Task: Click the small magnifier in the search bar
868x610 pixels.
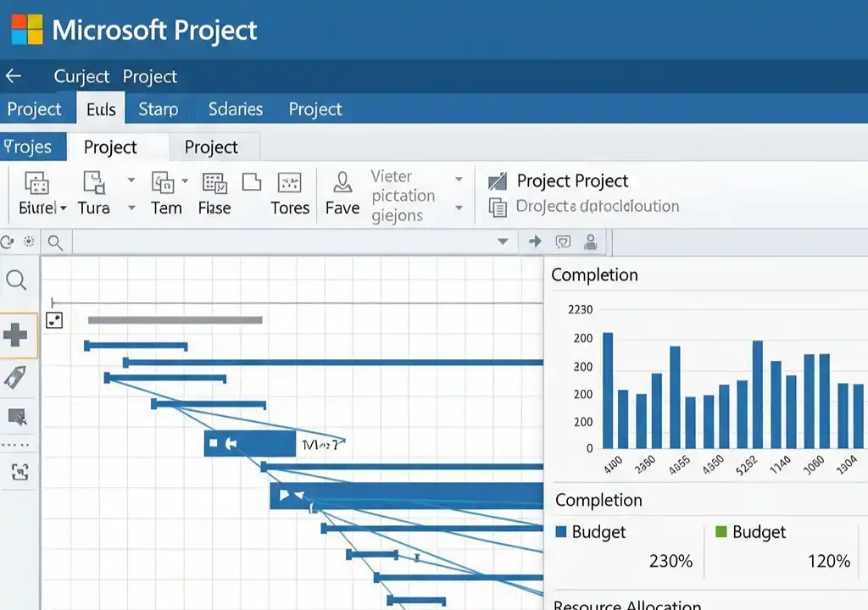Action: coord(55,242)
